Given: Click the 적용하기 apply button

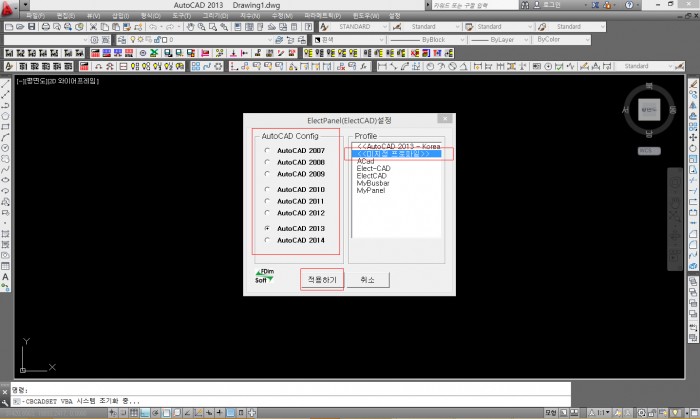Looking at the screenshot, I should tap(322, 280).
